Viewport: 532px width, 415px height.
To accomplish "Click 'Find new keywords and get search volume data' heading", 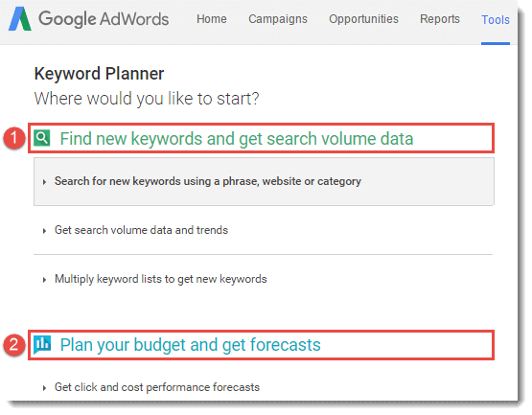I will [x=237, y=138].
